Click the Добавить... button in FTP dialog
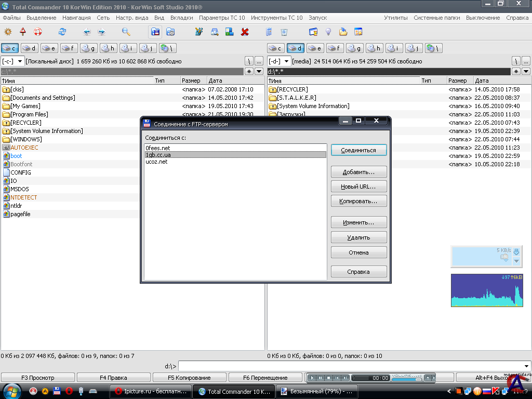The height and width of the screenshot is (399, 532). (x=358, y=172)
